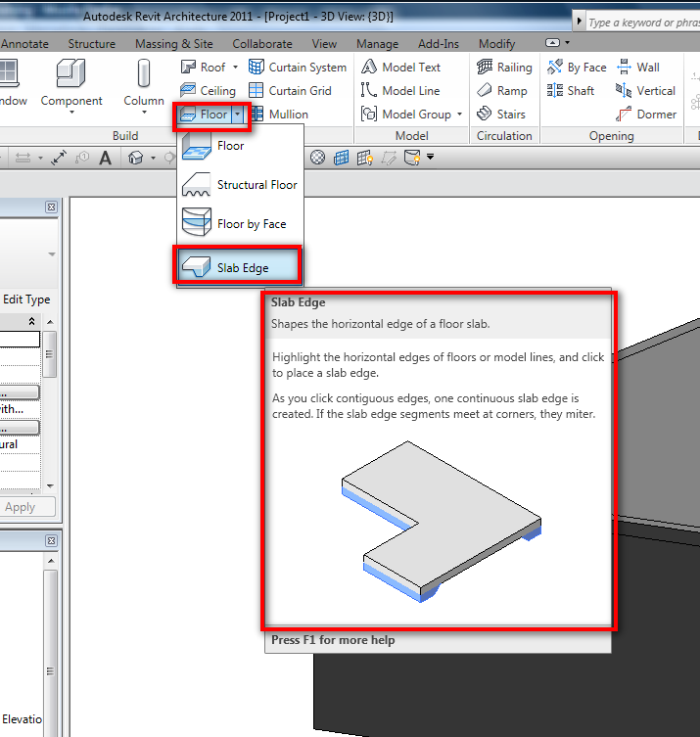Expand the Model Group dropdown
The width and height of the screenshot is (700, 737).
(459, 115)
